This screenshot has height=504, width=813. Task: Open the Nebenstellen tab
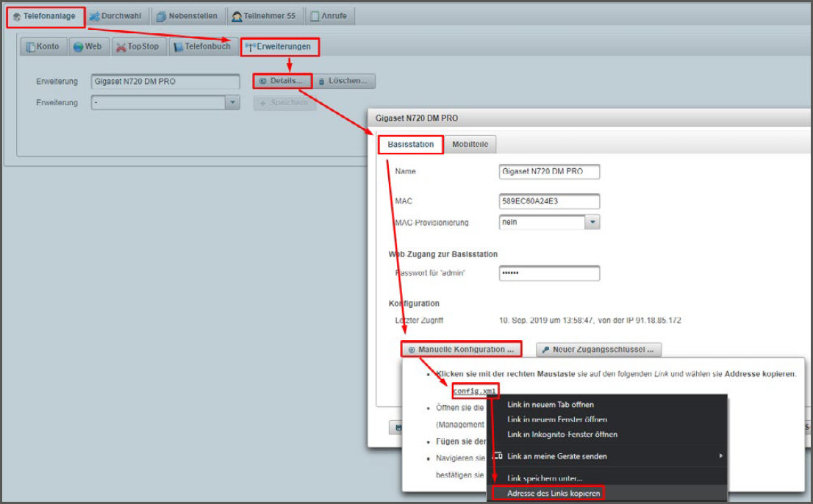point(188,16)
